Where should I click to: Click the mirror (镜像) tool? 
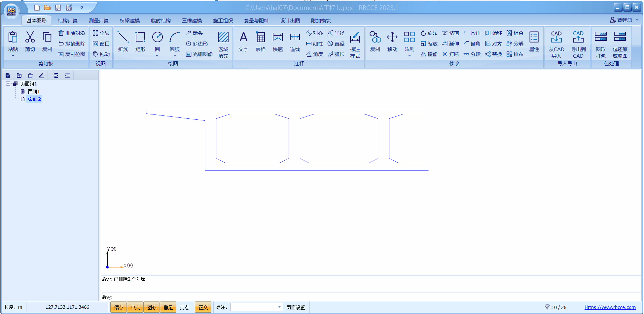coord(429,54)
